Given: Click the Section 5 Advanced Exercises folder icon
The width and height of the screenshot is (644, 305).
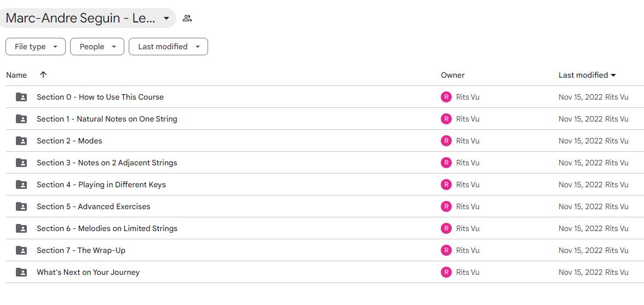Looking at the screenshot, I should click(x=21, y=206).
